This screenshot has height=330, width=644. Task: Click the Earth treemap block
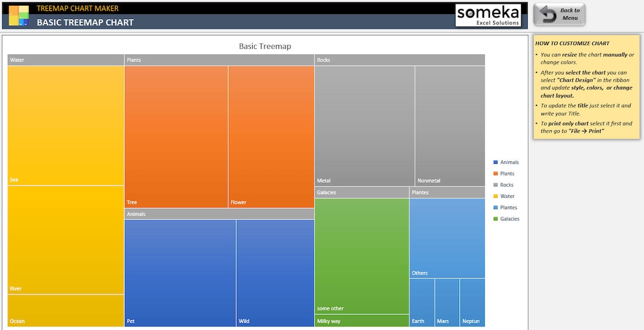click(x=422, y=302)
